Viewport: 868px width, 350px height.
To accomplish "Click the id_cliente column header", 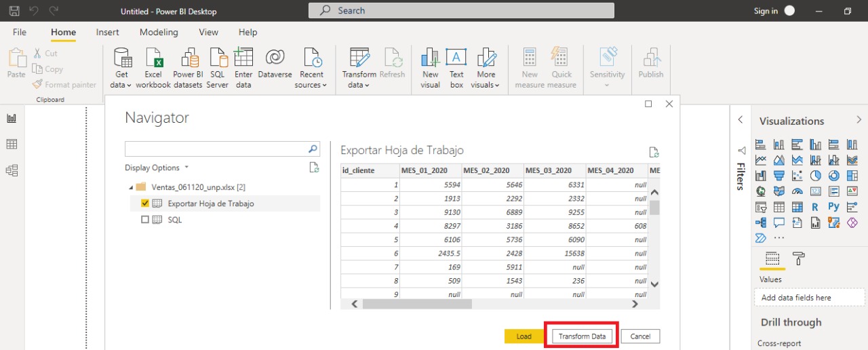I will [370, 170].
